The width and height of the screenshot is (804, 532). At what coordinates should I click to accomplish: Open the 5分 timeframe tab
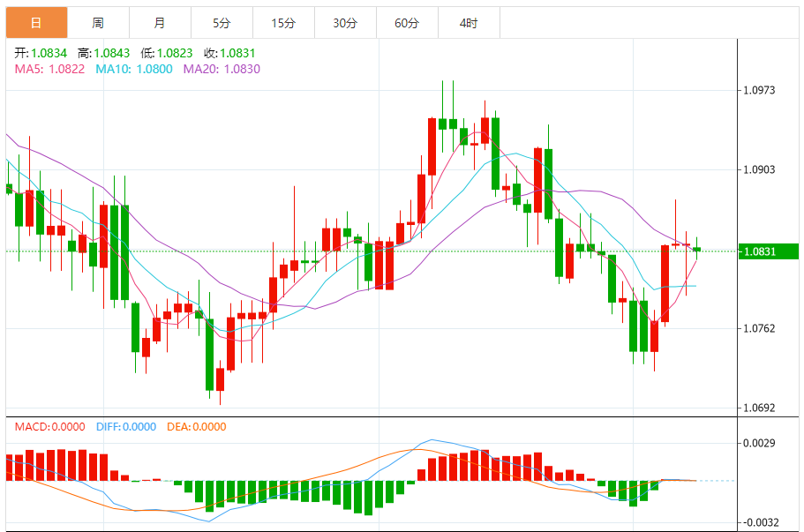222,23
